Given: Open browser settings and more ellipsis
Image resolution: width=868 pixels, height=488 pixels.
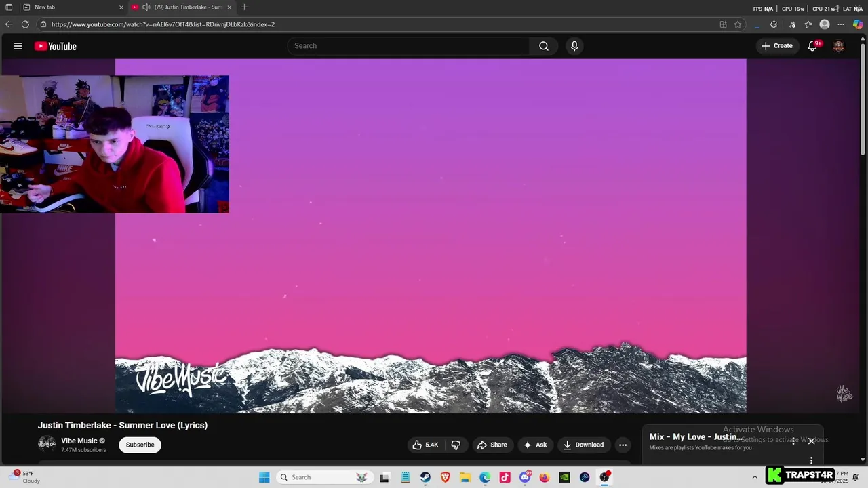Looking at the screenshot, I should 842,24.
